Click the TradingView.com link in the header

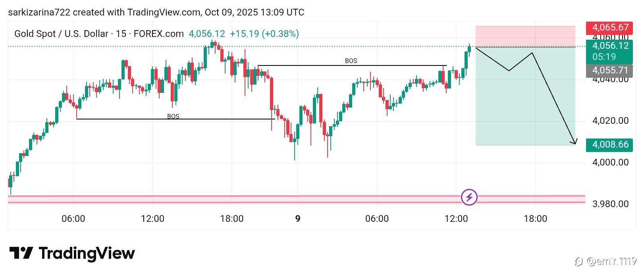pos(164,12)
